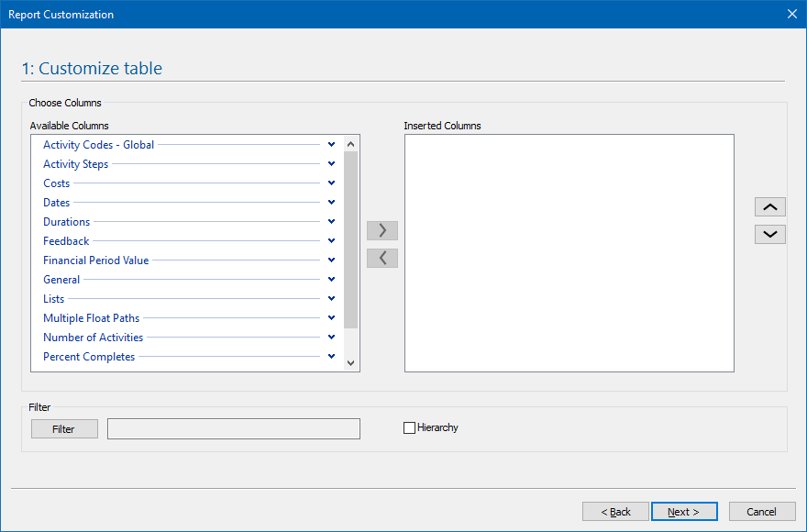The height and width of the screenshot is (532, 807).
Task: Click the Available Columns scrollbar down arrow
Action: coord(350,363)
